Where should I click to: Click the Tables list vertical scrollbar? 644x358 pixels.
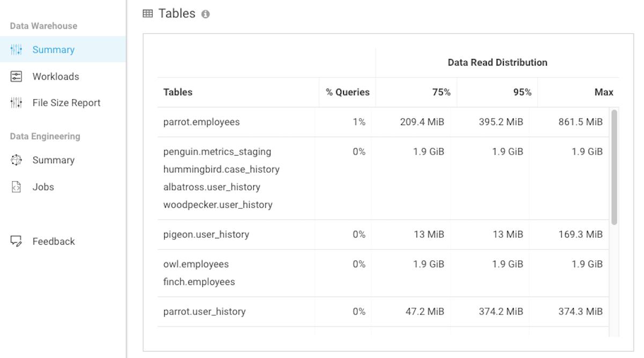[614, 166]
